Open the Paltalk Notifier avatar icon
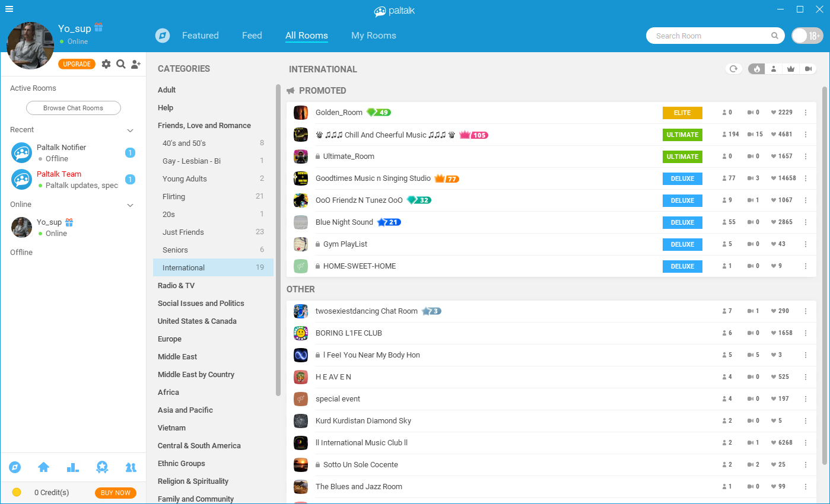This screenshot has width=830, height=504. (22, 152)
